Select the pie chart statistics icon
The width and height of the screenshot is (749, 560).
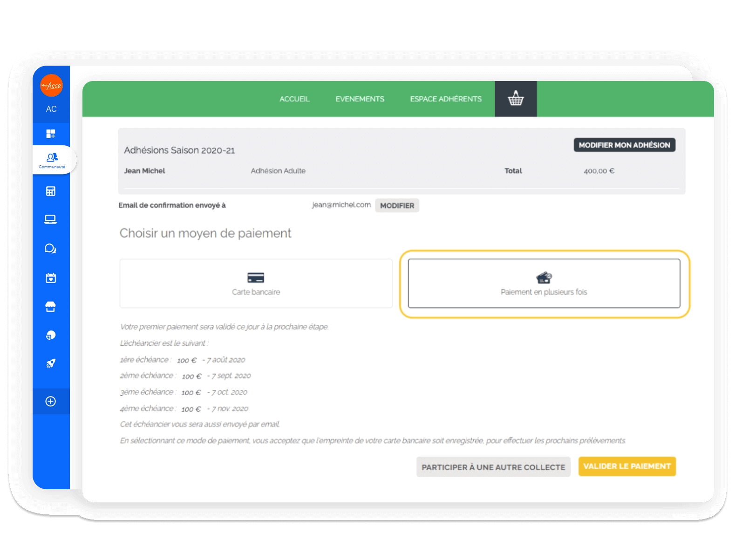51,335
